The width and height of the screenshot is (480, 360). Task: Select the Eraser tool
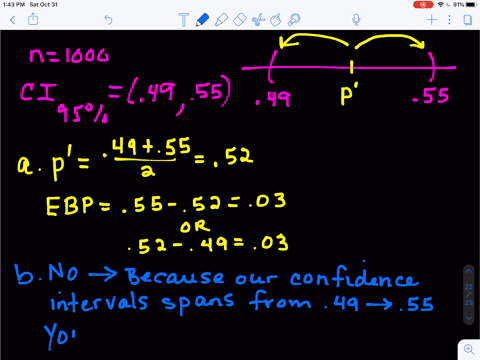click(x=239, y=20)
